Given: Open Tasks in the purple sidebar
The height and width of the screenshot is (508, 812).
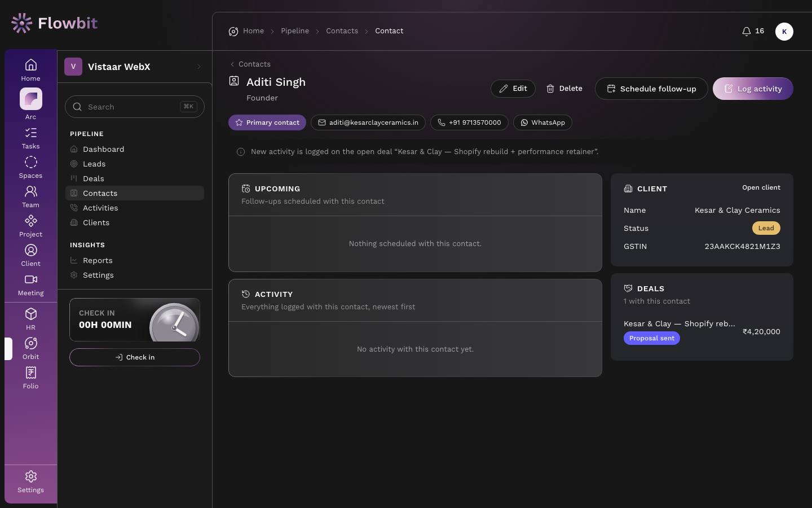Looking at the screenshot, I should 30,138.
